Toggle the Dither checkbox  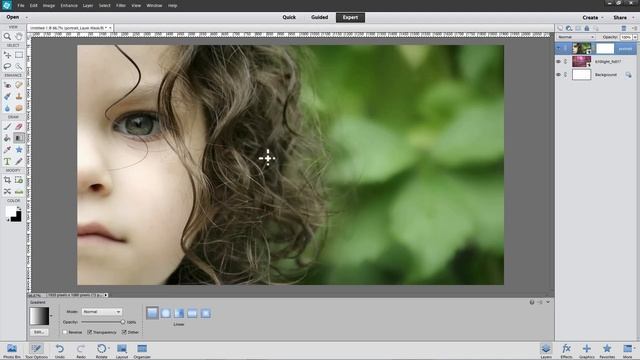coord(124,332)
